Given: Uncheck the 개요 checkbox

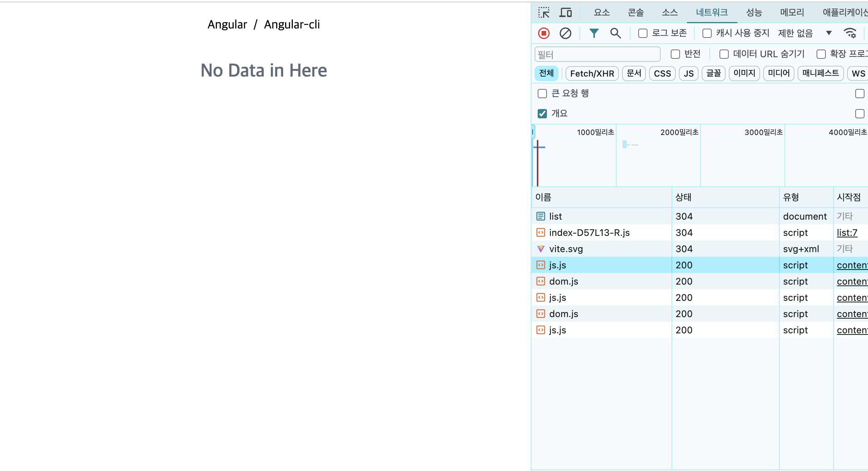Looking at the screenshot, I should [x=542, y=113].
